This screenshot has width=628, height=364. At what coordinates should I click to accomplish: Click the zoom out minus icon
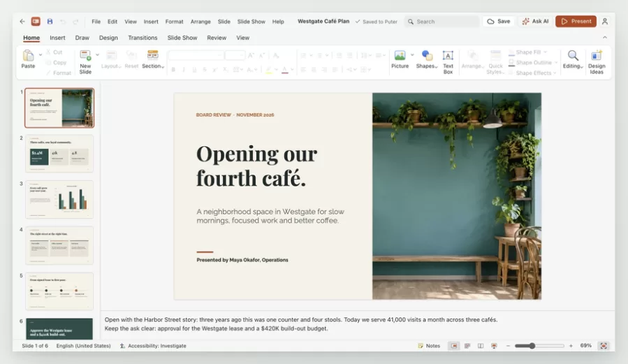tap(508, 346)
